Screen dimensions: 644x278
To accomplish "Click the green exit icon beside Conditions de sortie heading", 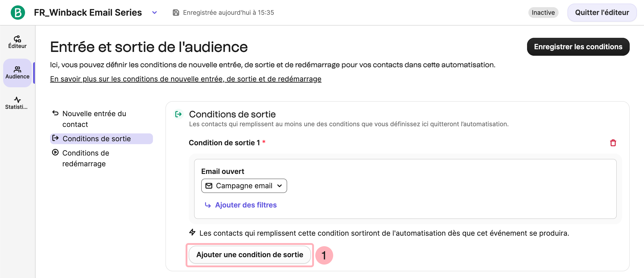I will 178,114.
